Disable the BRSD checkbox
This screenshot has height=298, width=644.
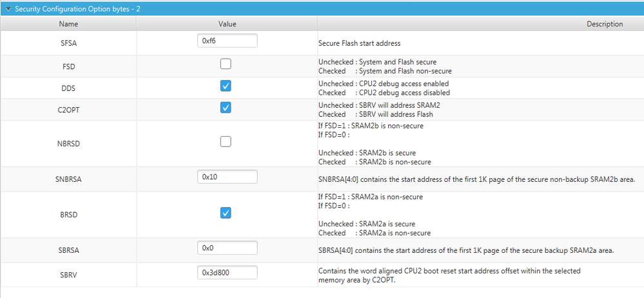(x=226, y=213)
